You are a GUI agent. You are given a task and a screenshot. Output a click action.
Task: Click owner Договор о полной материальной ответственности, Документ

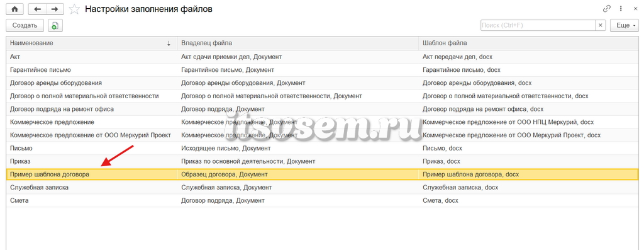pyautogui.click(x=272, y=96)
